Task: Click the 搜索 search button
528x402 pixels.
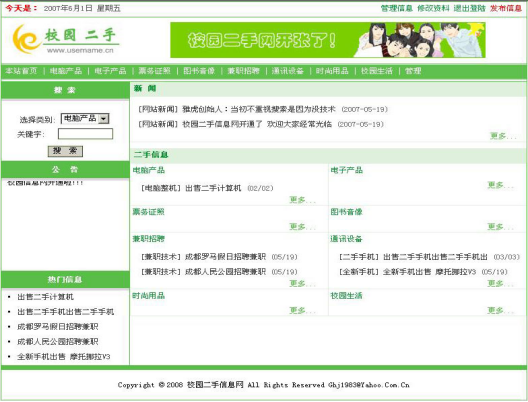Action: tap(65, 151)
